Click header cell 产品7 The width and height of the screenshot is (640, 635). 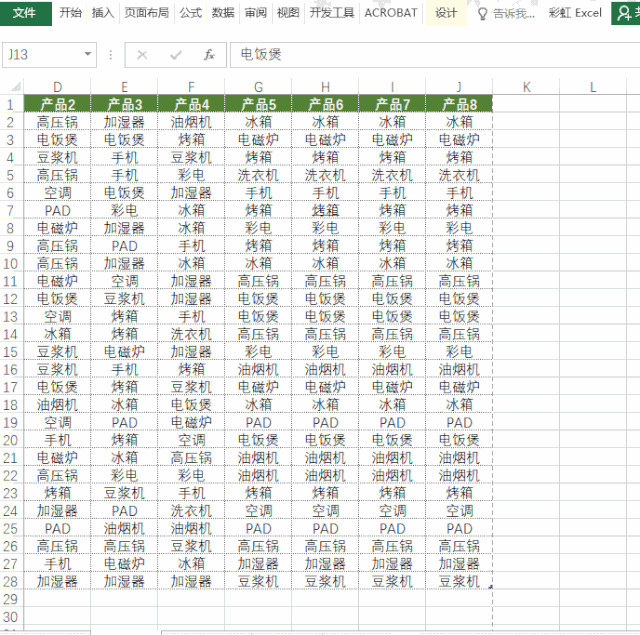tap(392, 104)
